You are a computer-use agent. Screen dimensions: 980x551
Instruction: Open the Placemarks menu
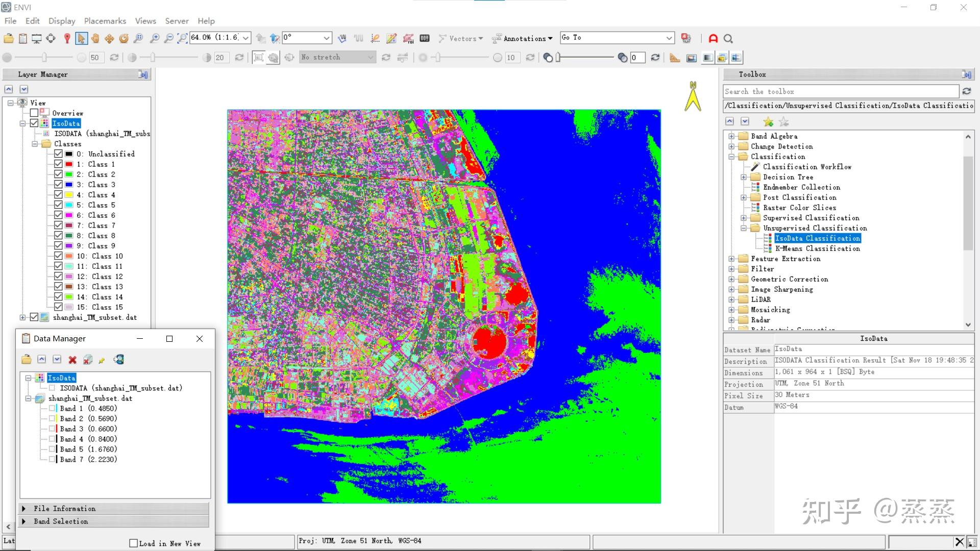105,21
